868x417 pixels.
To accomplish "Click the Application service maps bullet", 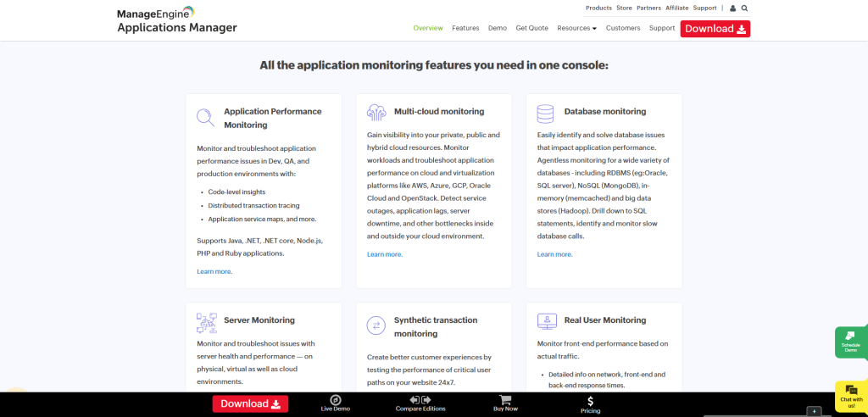I will click(263, 219).
